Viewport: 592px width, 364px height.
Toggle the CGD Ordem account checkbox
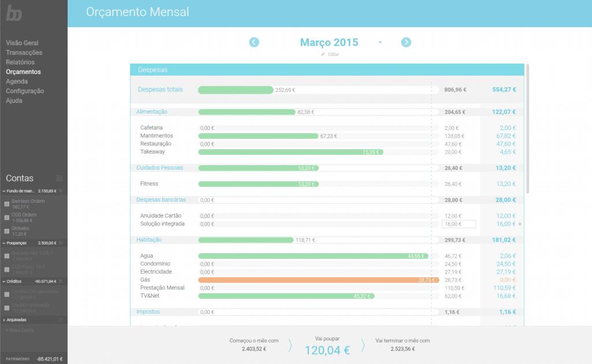tap(7, 218)
